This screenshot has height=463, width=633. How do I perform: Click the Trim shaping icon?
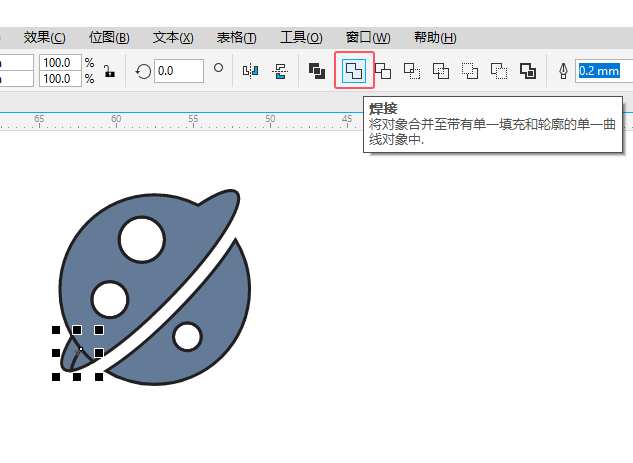point(383,71)
